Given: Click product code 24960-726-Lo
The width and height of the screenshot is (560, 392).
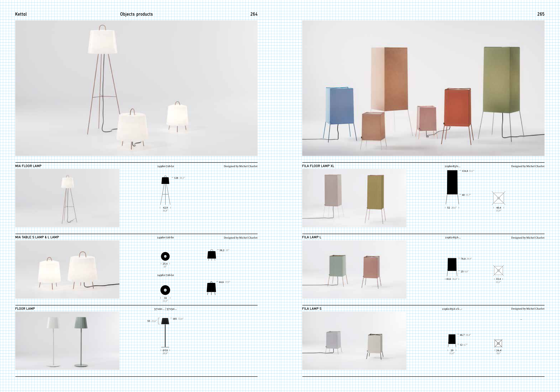Looking at the screenshot, I should 165,166.
